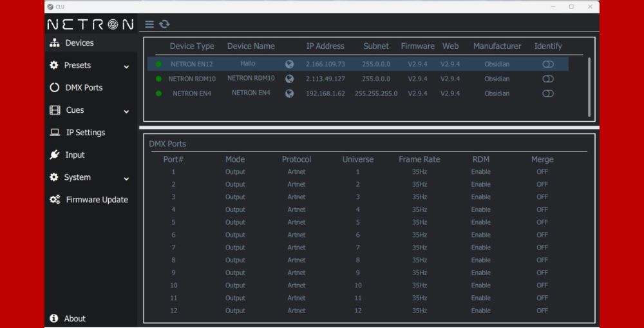Click the NETRON logo
Viewport: 644px width, 328px height.
point(90,24)
